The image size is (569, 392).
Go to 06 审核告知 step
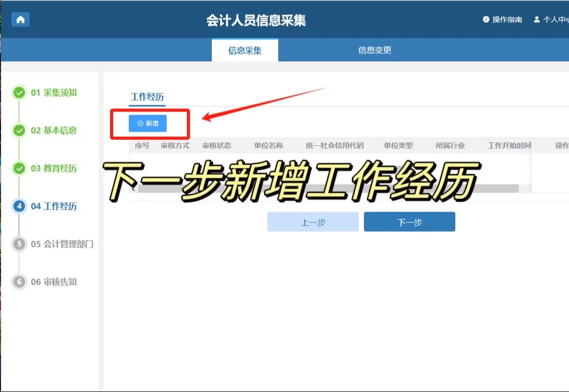click(x=53, y=282)
